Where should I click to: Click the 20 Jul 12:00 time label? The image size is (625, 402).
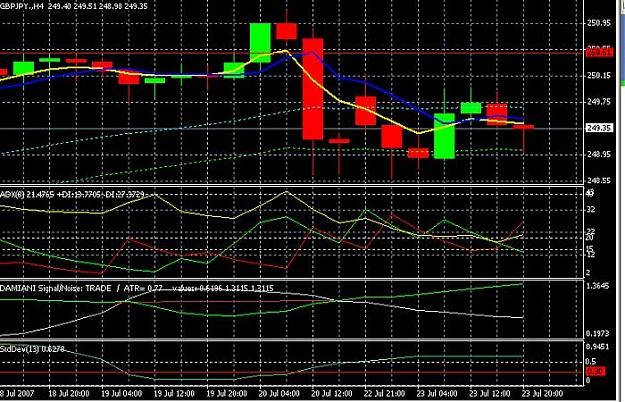332,394
